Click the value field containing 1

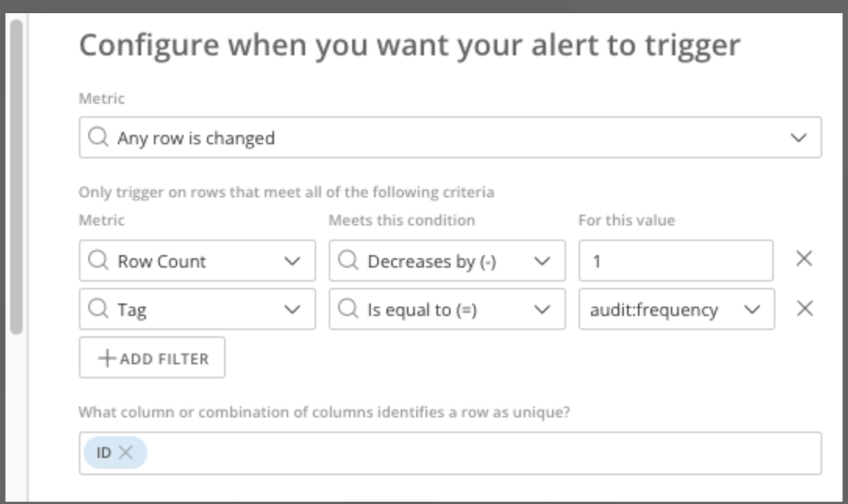(675, 261)
